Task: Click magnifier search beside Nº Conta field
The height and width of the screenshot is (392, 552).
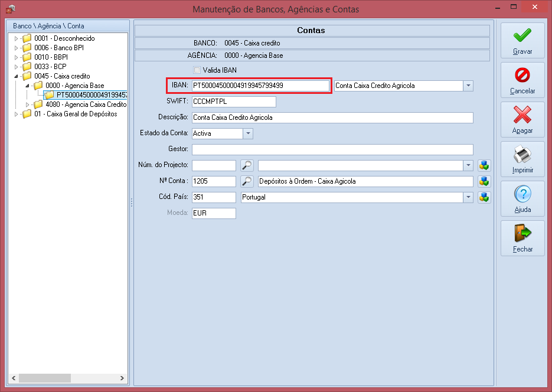Action: click(247, 181)
